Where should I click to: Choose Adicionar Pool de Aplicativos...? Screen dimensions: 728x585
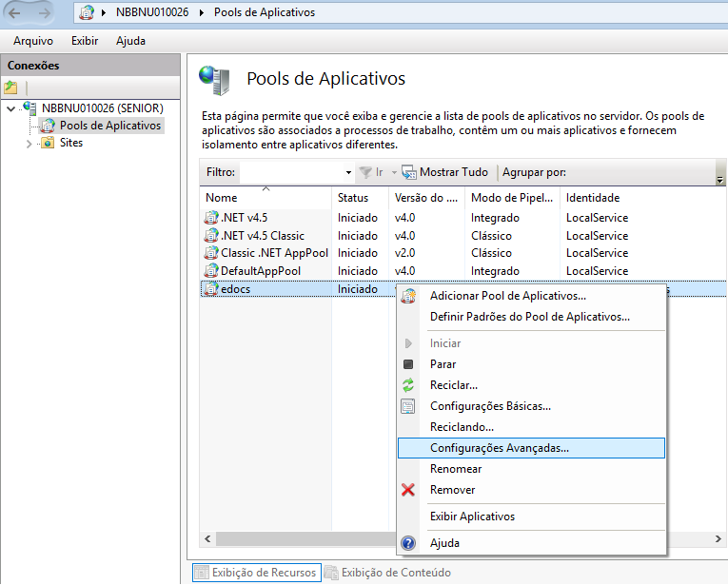(x=532, y=296)
